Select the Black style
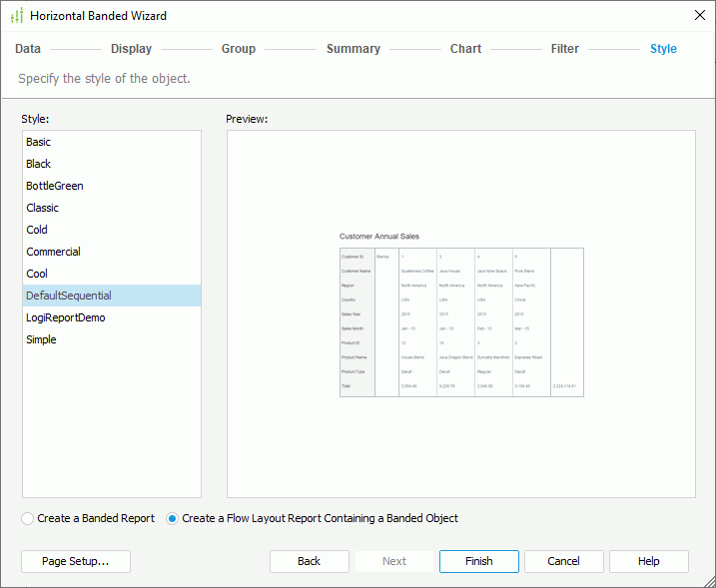Image resolution: width=716 pixels, height=588 pixels. pos(39,164)
